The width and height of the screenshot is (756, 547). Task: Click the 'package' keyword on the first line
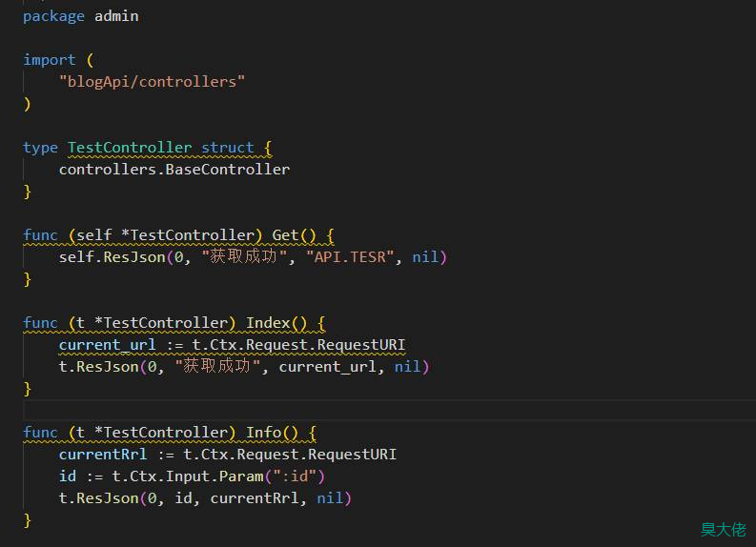(53, 16)
